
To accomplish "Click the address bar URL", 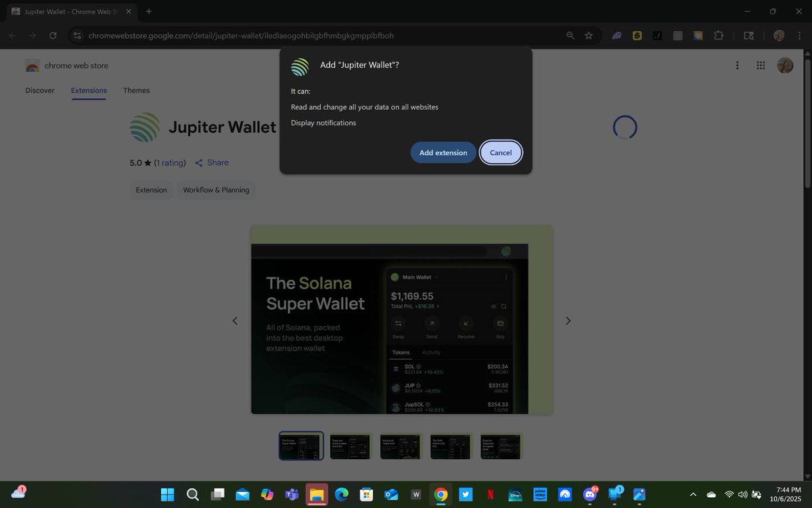I will coord(241,35).
